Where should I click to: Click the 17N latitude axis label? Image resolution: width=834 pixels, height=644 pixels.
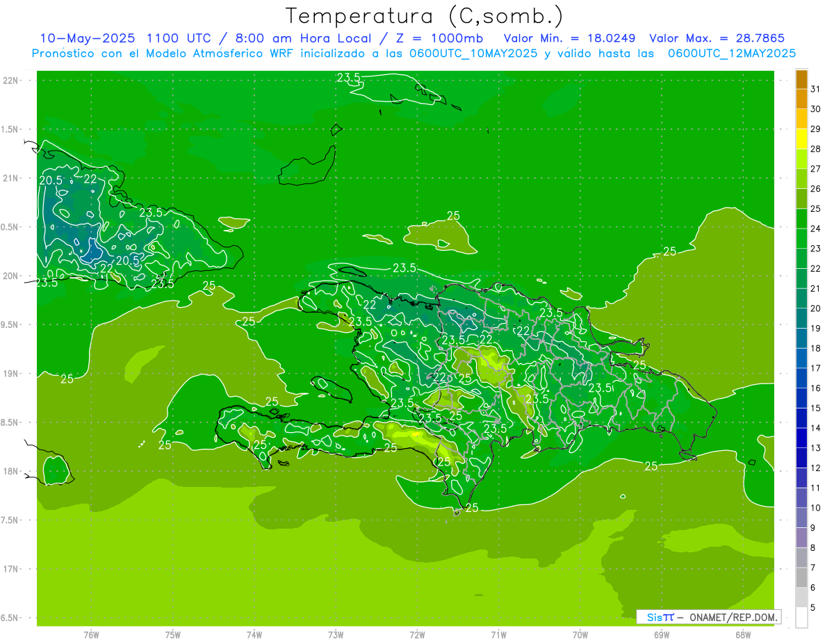11,569
